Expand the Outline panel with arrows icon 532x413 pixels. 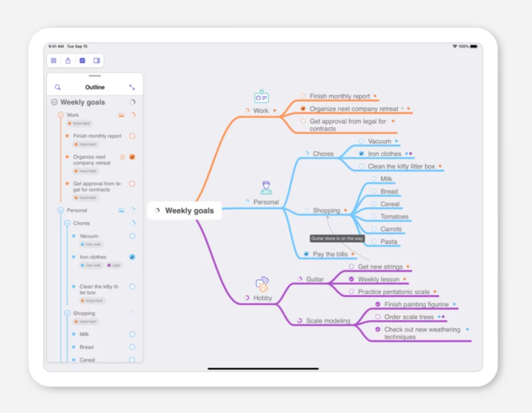click(132, 87)
